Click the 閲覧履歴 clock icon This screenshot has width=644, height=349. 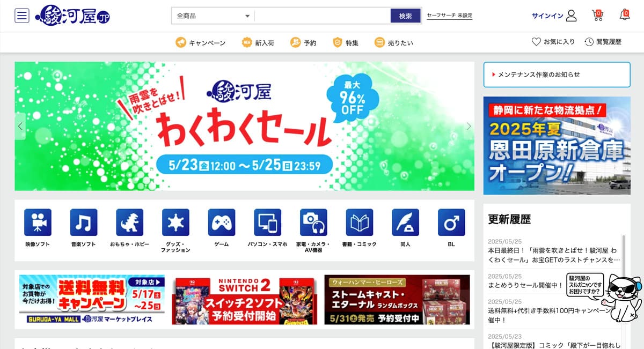589,42
